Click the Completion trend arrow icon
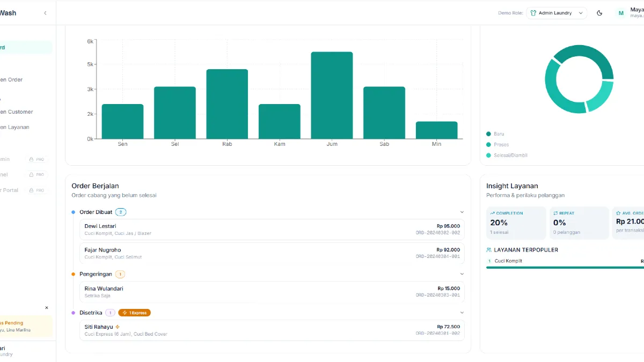The width and height of the screenshot is (644, 362). point(492,213)
